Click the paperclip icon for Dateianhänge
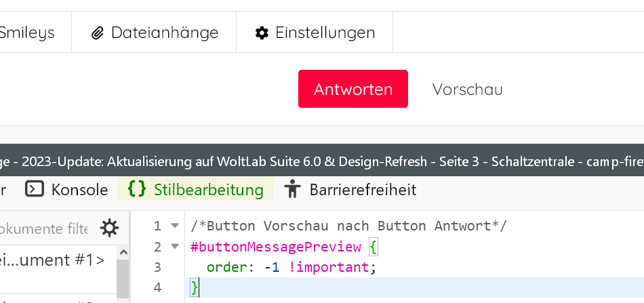 coord(98,33)
